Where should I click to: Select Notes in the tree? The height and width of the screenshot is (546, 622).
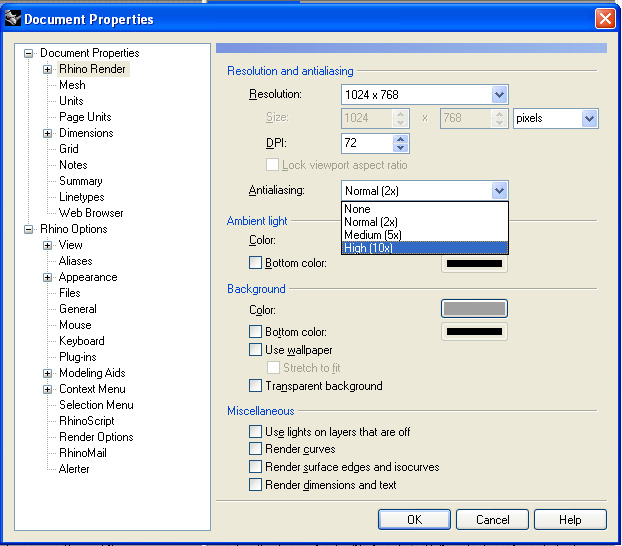coord(73,165)
